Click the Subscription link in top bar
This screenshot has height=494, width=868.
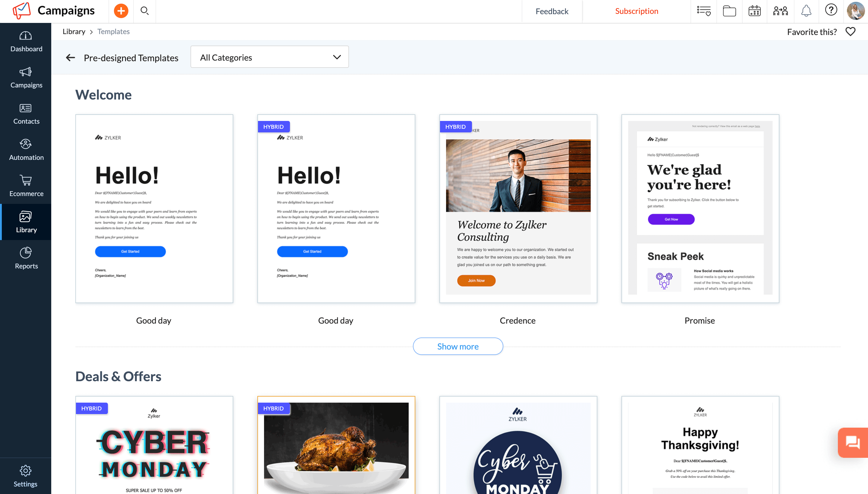pos(637,11)
